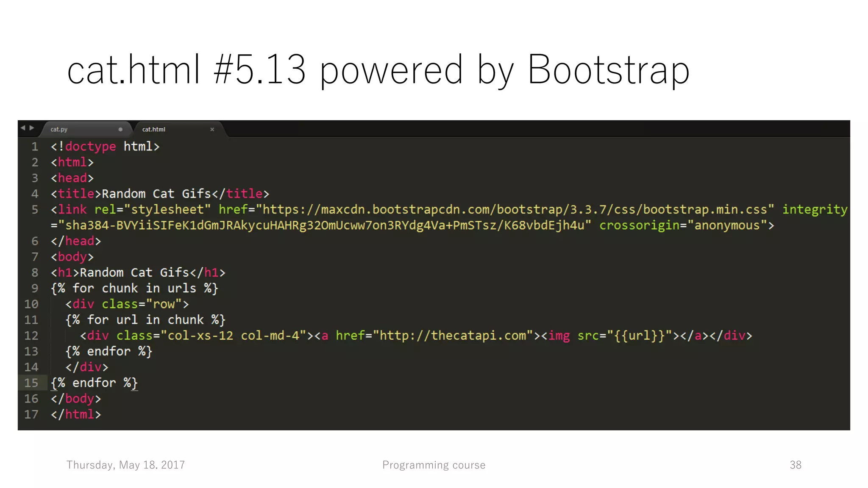Click the slide page number 38

(796, 465)
